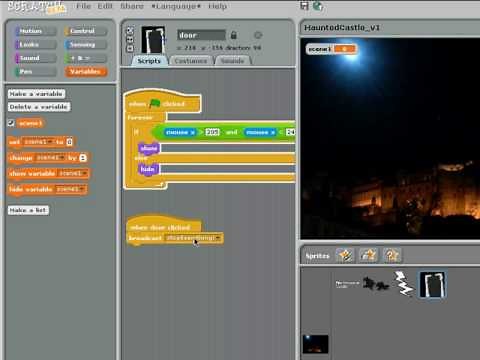Screen dimensions: 480x360
Task: Click the save project icon
Action: (x=304, y=6)
